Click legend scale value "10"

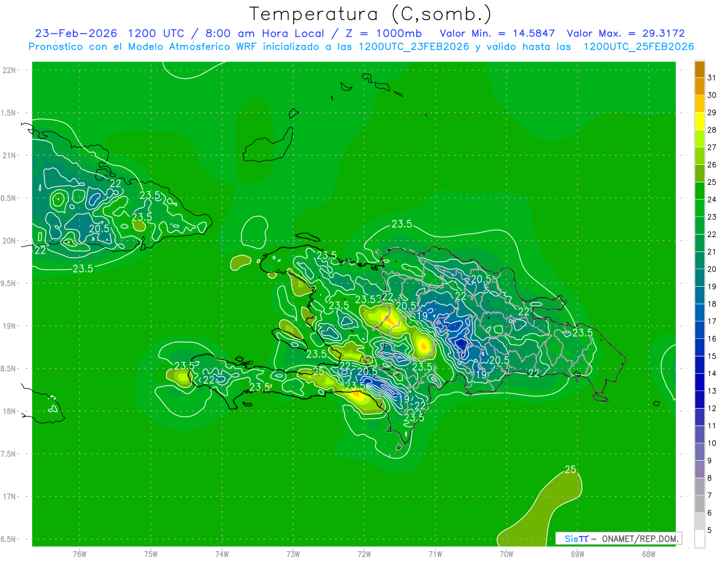712,443
